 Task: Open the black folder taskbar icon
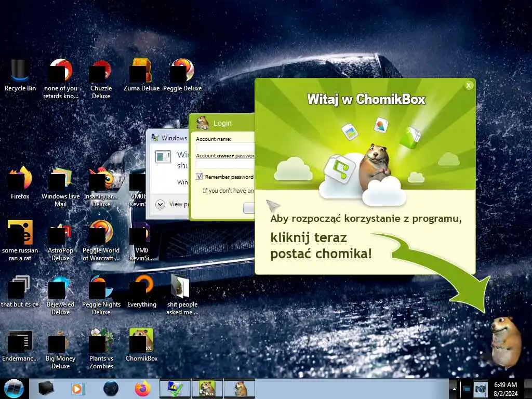46,389
